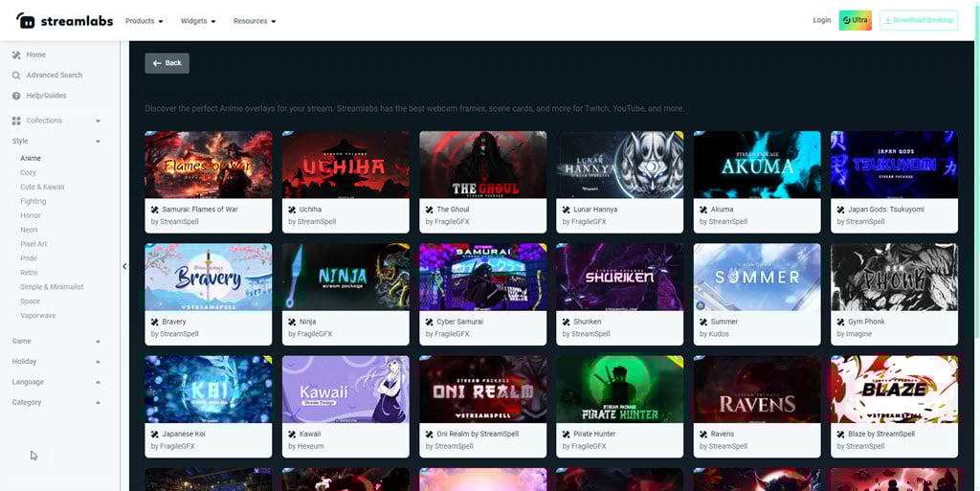980x491 pixels.
Task: Open the Home link in sidebar
Action: [35, 55]
